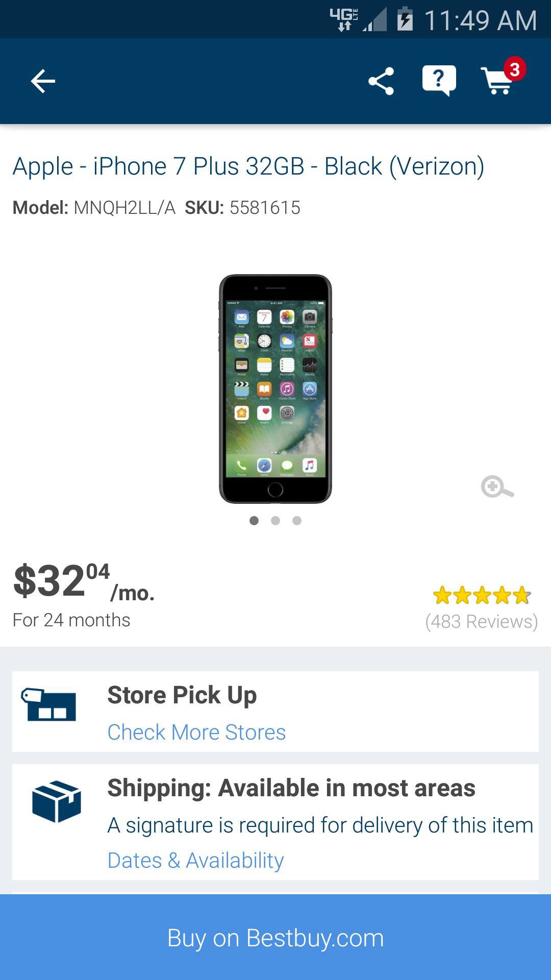Tap the Shipping: Available in most areas row

(275, 822)
